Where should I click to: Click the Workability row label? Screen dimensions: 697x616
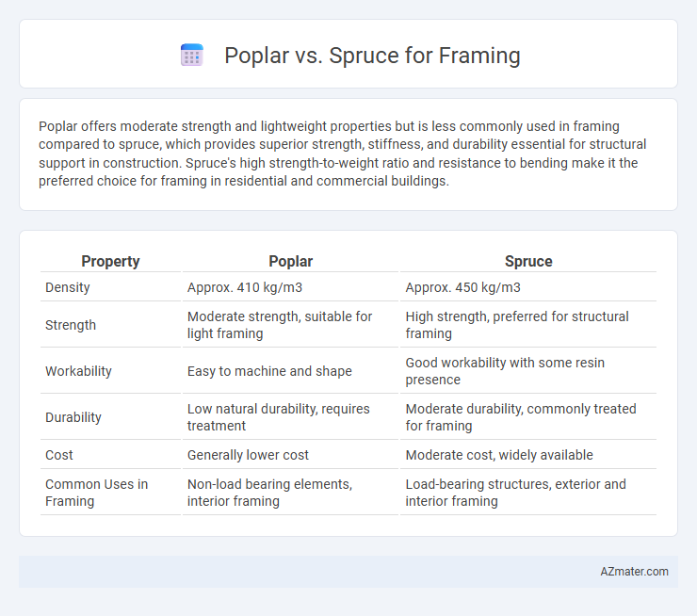point(79,371)
